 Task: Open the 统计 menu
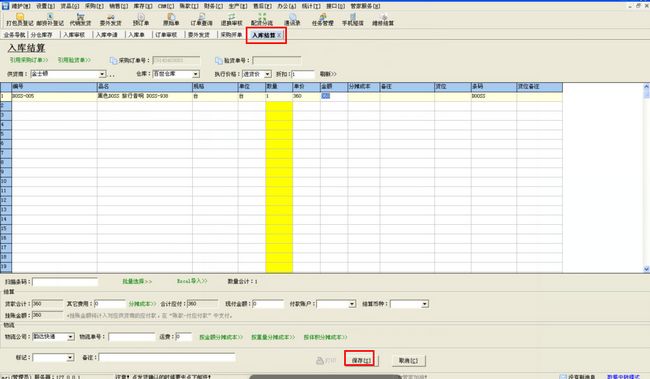click(311, 6)
